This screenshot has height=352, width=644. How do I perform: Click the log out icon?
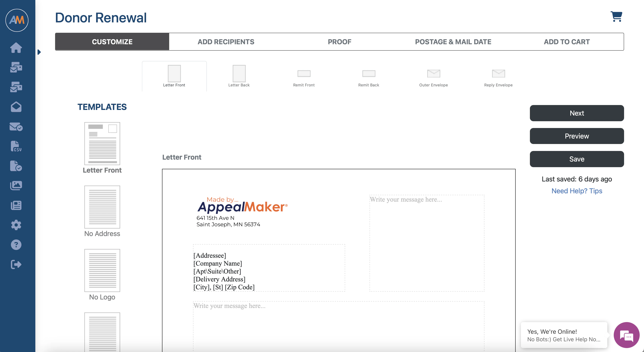(x=16, y=265)
